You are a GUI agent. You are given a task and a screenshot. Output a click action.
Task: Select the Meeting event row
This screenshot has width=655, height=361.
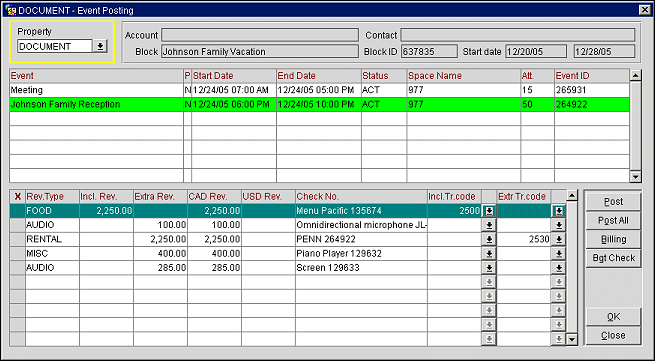319,90
